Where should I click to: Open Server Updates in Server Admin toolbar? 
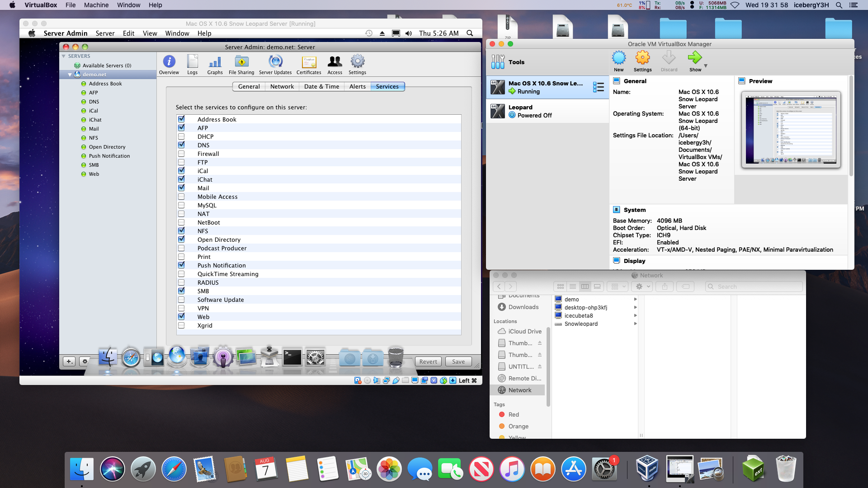coord(275,65)
